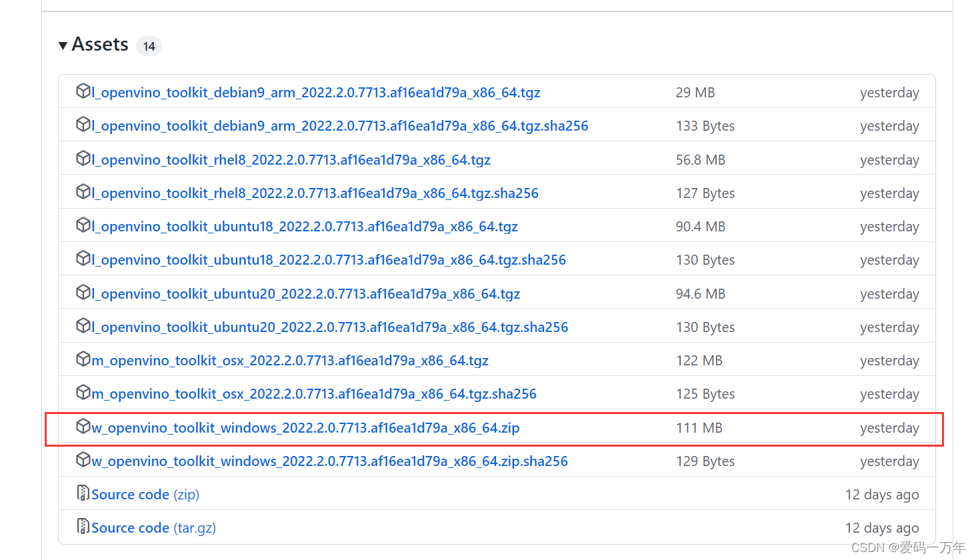Click the file icon beside Source code (tar.gz)
This screenshot has width=976, height=560.
coord(83,527)
